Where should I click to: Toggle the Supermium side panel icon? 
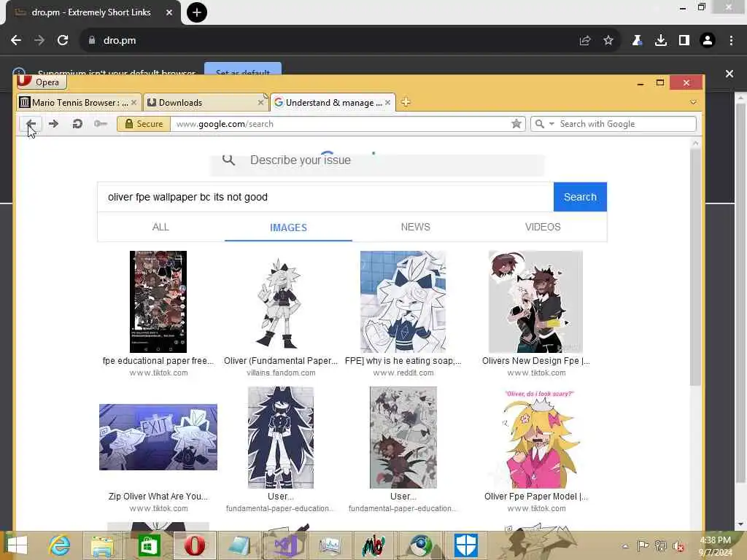(x=684, y=41)
